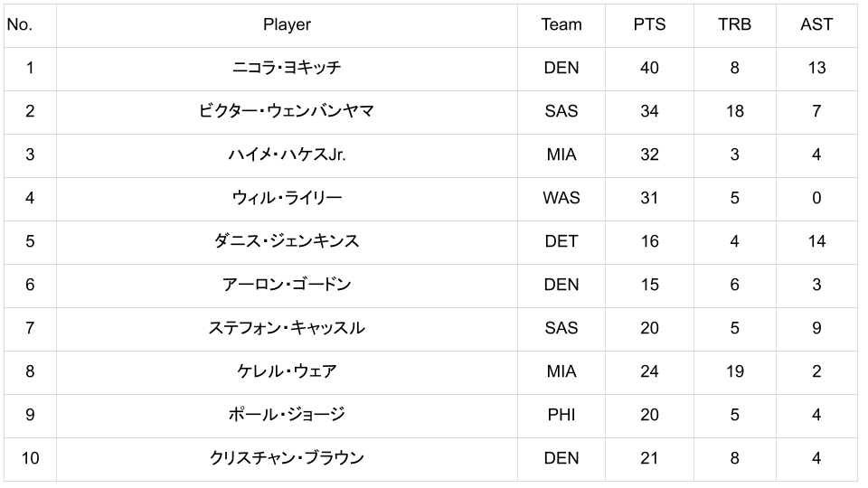Select the AST column header
Viewport: 868px width, 488px height.
click(816, 24)
